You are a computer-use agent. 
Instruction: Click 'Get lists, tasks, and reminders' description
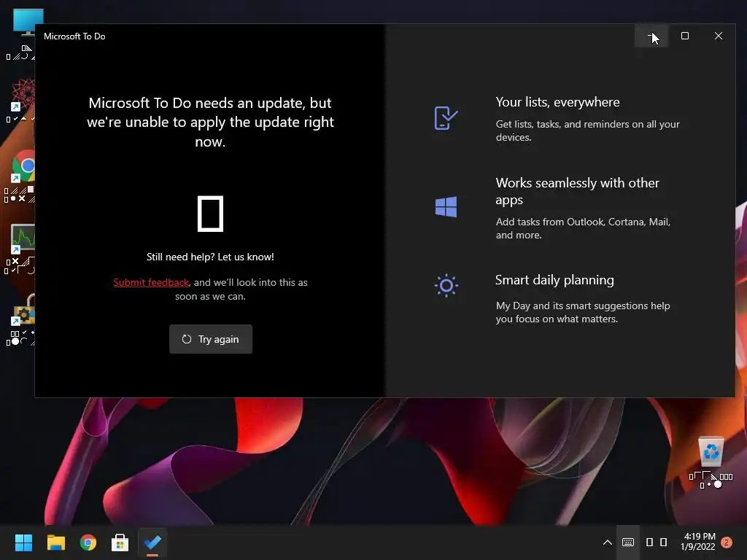pyautogui.click(x=587, y=131)
